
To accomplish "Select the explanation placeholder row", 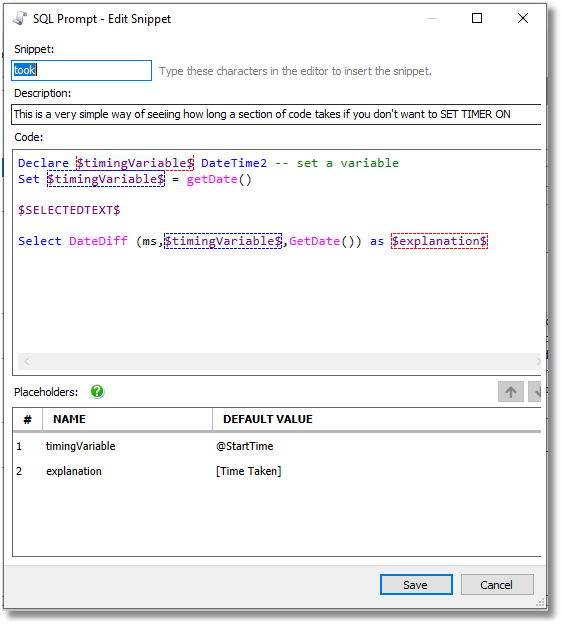I will [277, 471].
